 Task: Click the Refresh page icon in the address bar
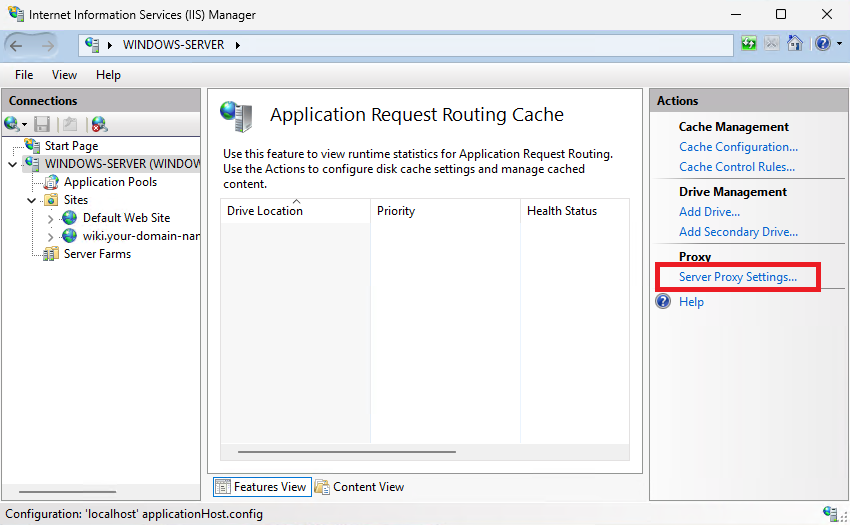(x=749, y=43)
